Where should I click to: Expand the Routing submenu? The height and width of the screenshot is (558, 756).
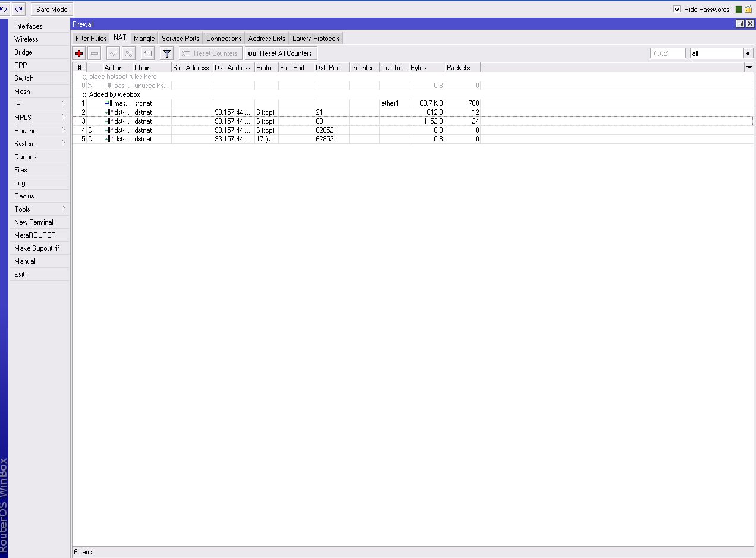[39, 130]
